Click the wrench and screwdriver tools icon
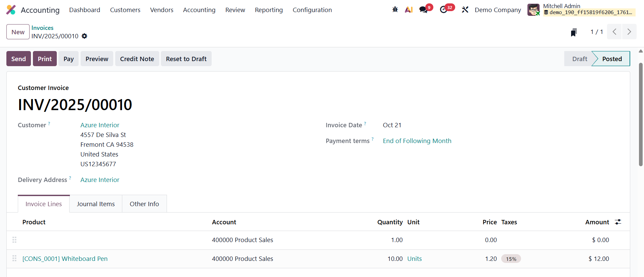644x277 pixels. 465,10
